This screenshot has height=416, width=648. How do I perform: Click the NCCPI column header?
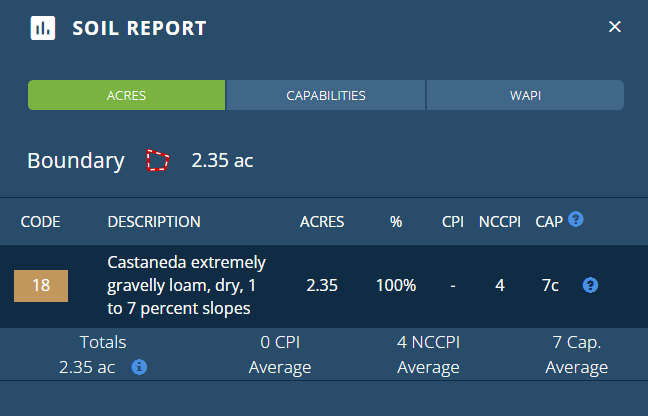click(499, 222)
